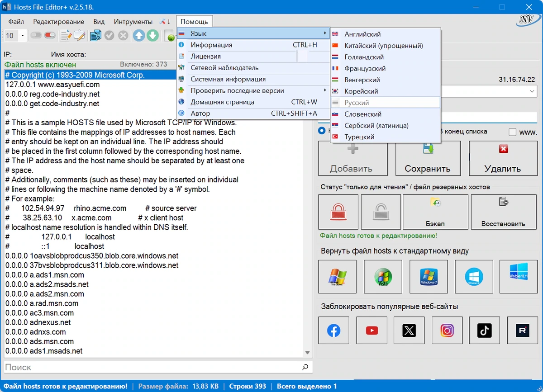Image resolution: width=543 pixels, height=392 pixels.
Task: Click the search magnifier icon
Action: 305,367
